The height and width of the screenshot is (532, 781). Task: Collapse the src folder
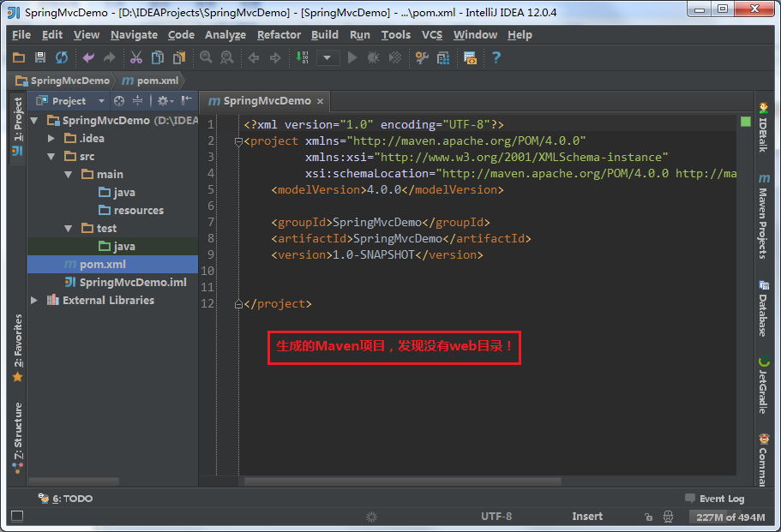click(x=51, y=156)
